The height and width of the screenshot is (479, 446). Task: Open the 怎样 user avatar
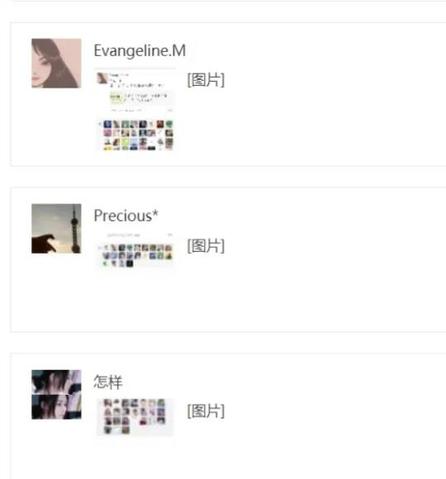pyautogui.click(x=56, y=394)
